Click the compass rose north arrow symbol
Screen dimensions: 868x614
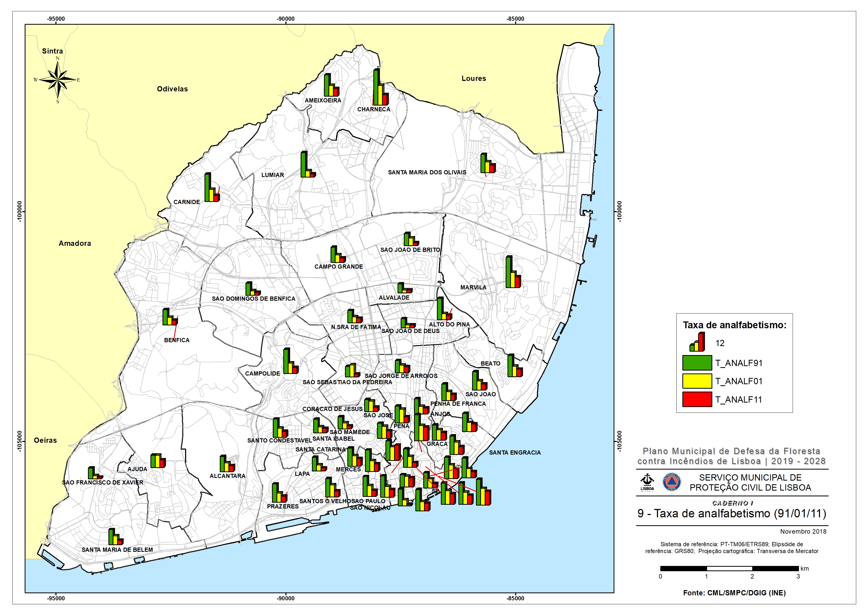point(57,80)
